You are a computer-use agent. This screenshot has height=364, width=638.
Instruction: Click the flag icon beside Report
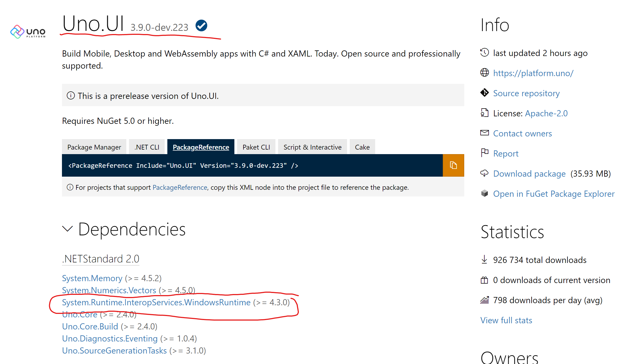(484, 153)
